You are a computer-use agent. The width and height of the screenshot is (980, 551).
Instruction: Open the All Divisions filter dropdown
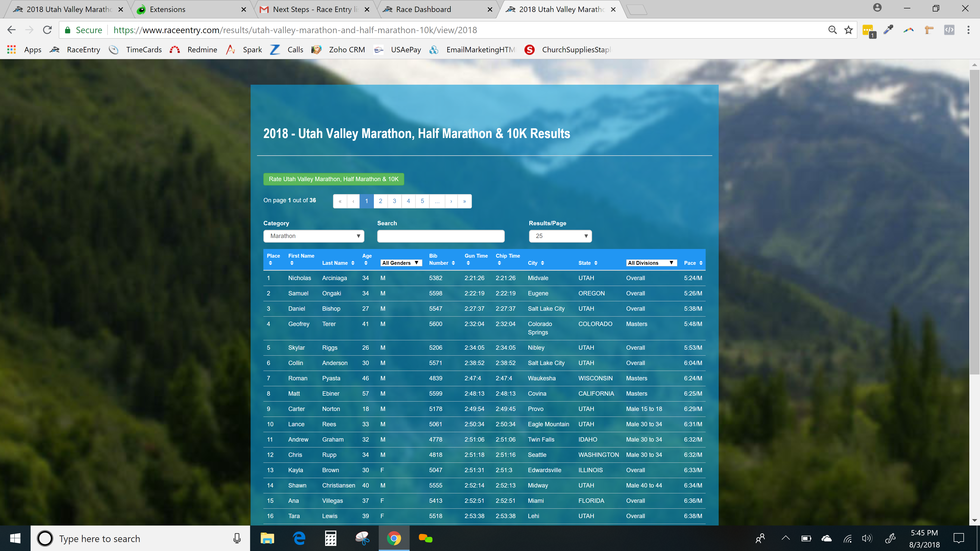click(651, 263)
